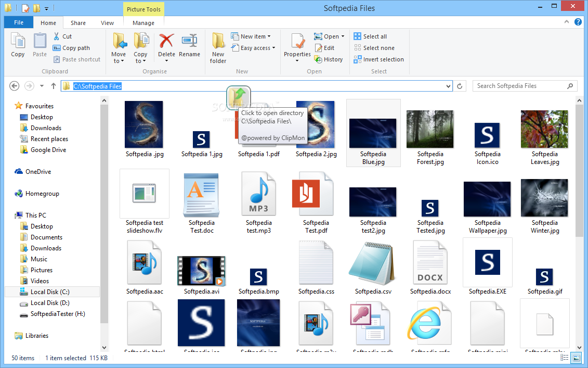Switch to the Manage tab
Image resolution: width=588 pixels, height=368 pixels.
coord(143,23)
